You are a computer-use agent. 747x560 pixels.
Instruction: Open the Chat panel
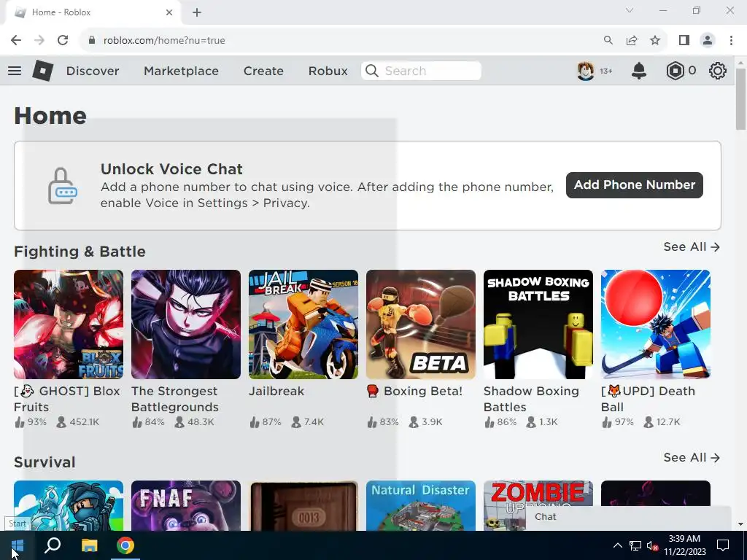coord(628,517)
